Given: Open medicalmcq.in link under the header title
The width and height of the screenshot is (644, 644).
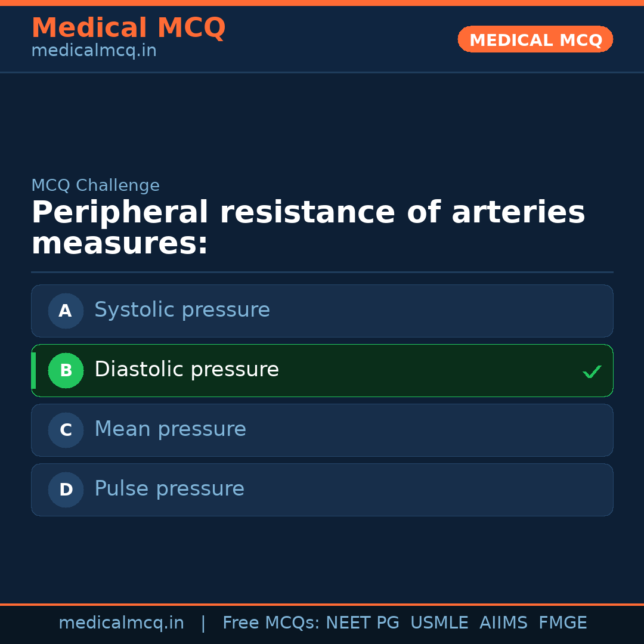Looking at the screenshot, I should coord(94,51).
